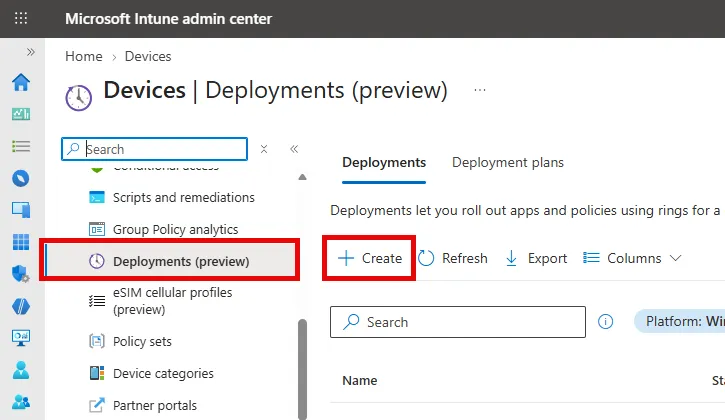Click the Home breadcrumb link
Image resolution: width=725 pixels, height=420 pixels.
pyautogui.click(x=84, y=56)
